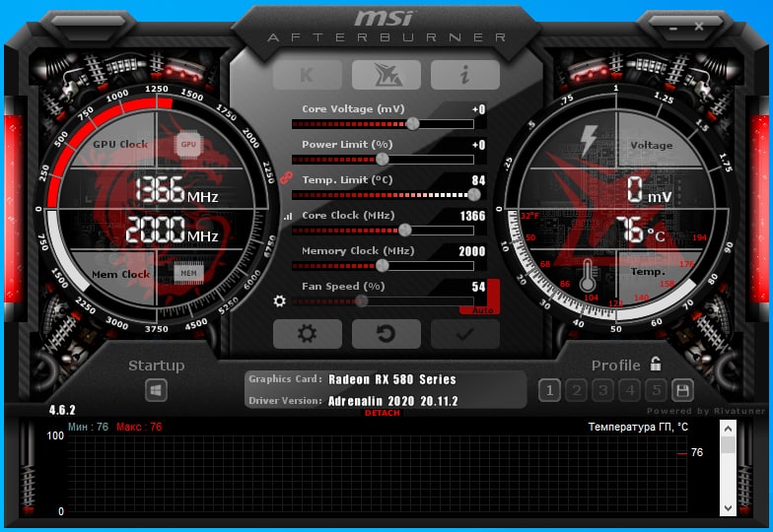The image size is (773, 532).
Task: Open the voltage-frequency curve editor icon
Action: click(x=288, y=216)
